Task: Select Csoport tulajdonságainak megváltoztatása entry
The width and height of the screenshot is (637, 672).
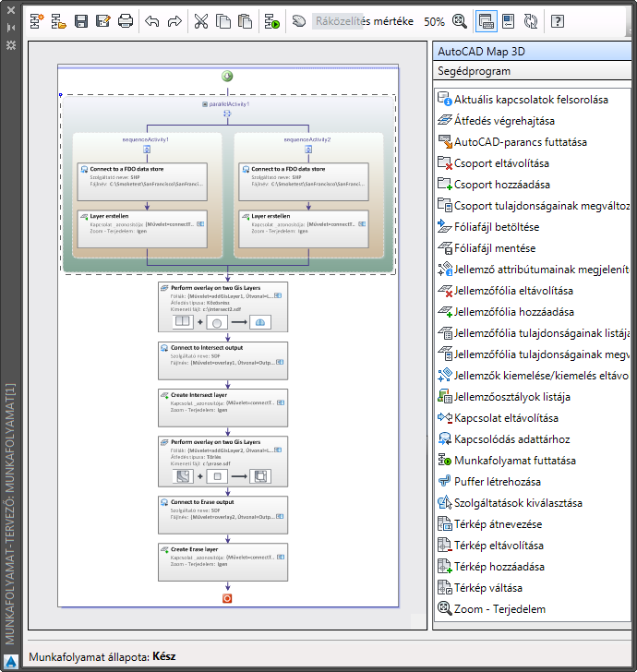Action: point(533,206)
